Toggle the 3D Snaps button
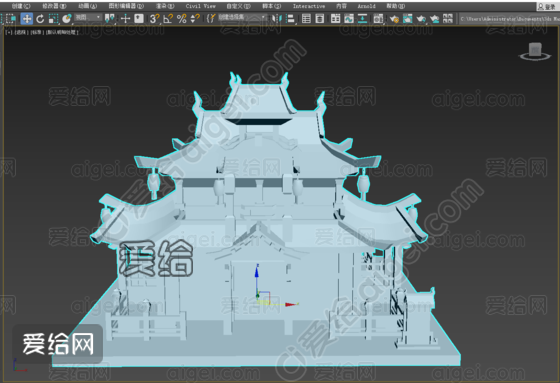The image size is (560, 383). click(x=154, y=19)
